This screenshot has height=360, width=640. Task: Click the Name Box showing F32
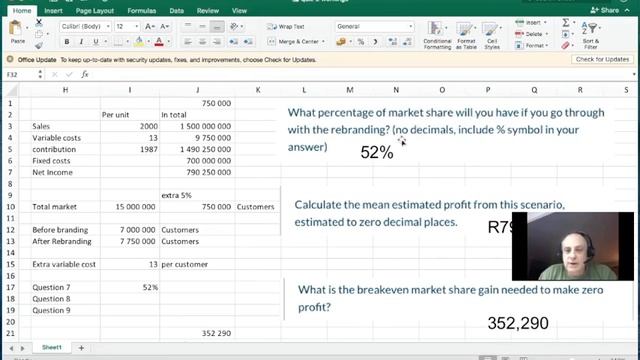point(20,74)
